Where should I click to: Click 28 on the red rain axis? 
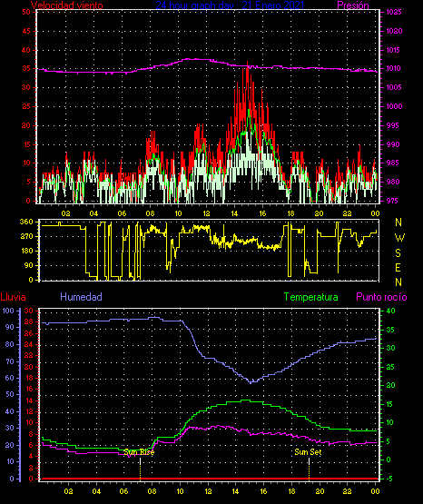[29, 322]
